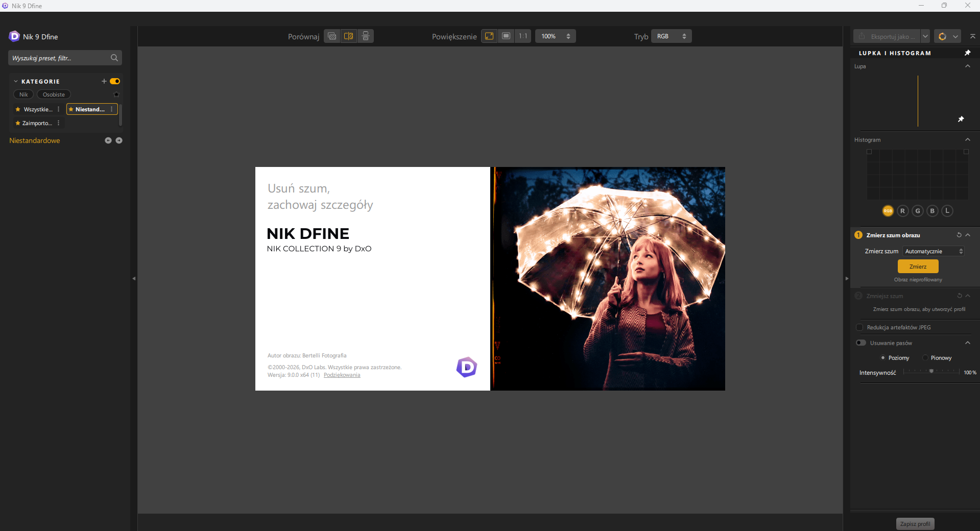Select the Osobiste category filter tab
The width and height of the screenshot is (980, 531).
click(54, 94)
